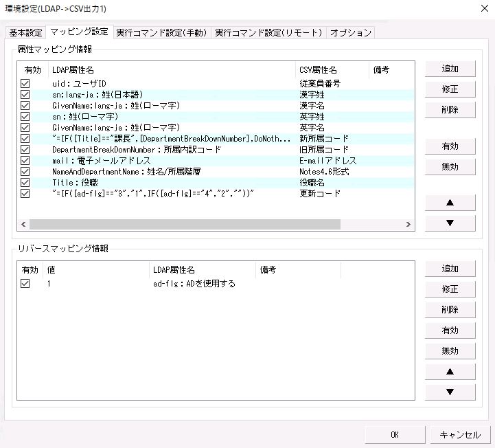
Task: Disable the ad-flg reverse mapping checkbox
Action: coord(25,283)
